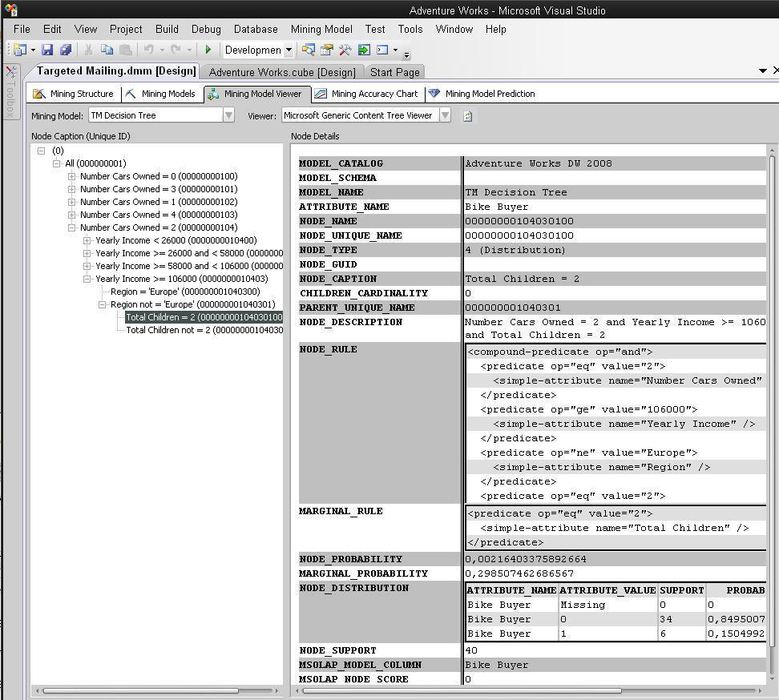Click the Node Details horizontal scrollbar
This screenshot has width=779, height=700.
pos(462,690)
